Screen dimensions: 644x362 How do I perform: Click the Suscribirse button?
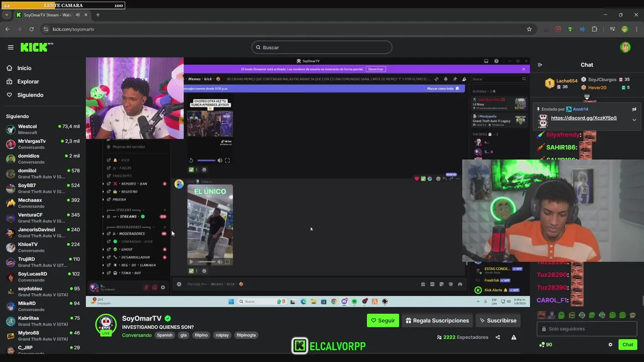[498, 320]
